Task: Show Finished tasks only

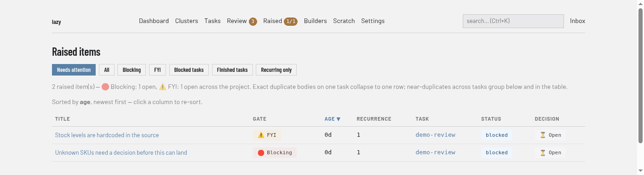Action: (x=232, y=70)
